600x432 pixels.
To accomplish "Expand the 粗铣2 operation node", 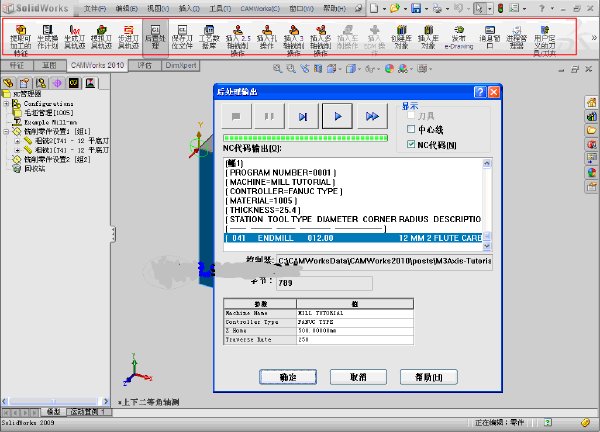I will pos(17,141).
